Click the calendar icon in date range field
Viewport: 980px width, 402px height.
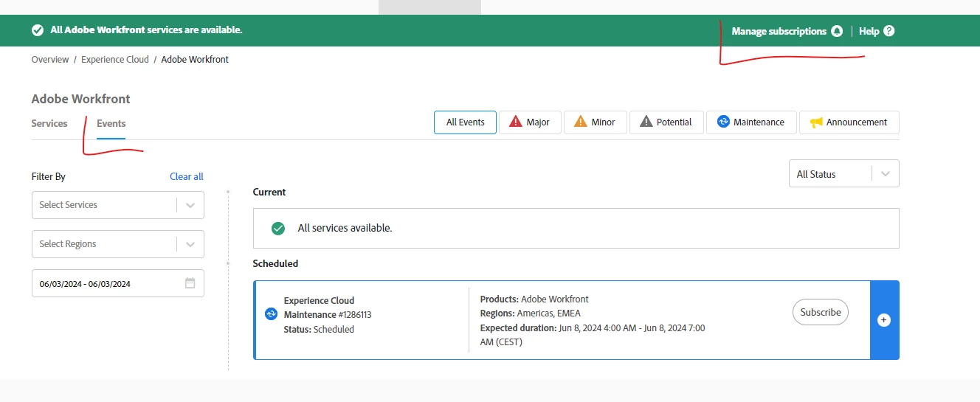coord(190,283)
